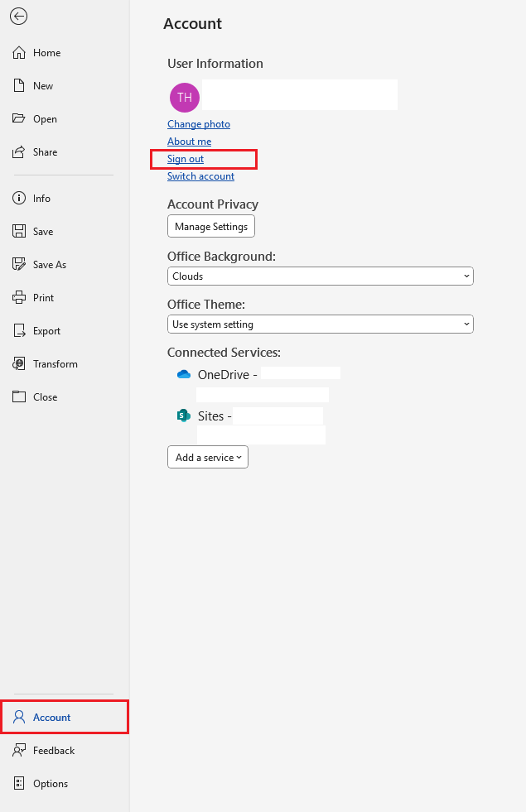Click the Transform icon
This screenshot has height=812, width=526.
point(17,363)
